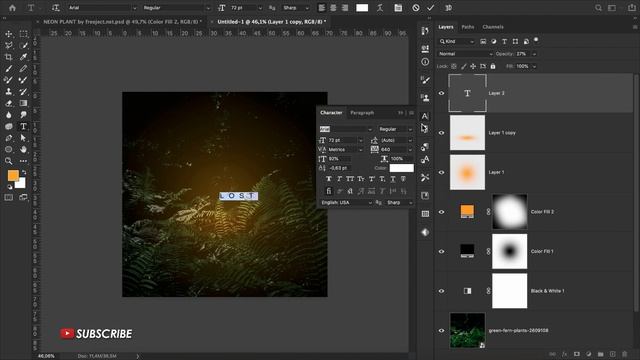This screenshot has width=640, height=360.
Task: Select the Color Fill 2 mask thumbnail
Action: point(509,212)
